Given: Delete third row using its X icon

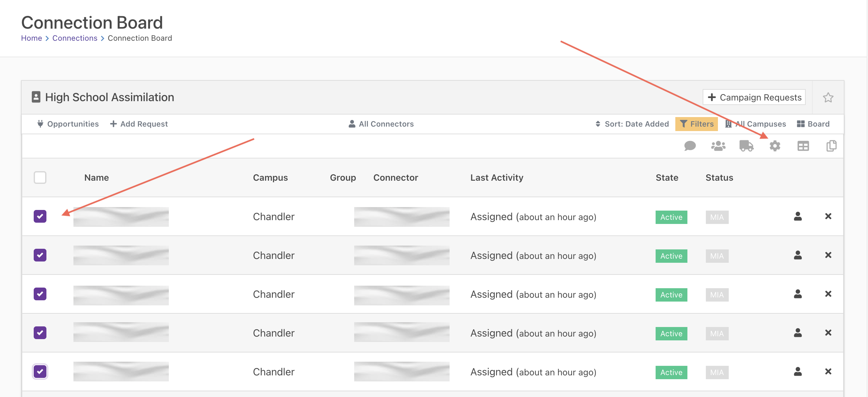Looking at the screenshot, I should (828, 294).
